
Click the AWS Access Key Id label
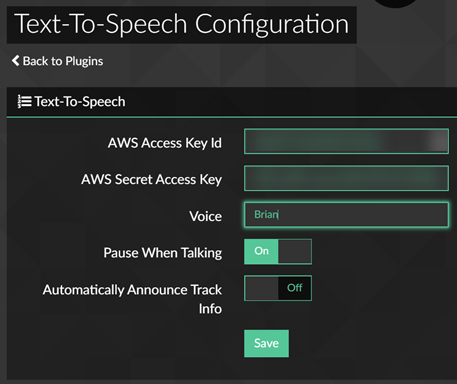(x=165, y=143)
